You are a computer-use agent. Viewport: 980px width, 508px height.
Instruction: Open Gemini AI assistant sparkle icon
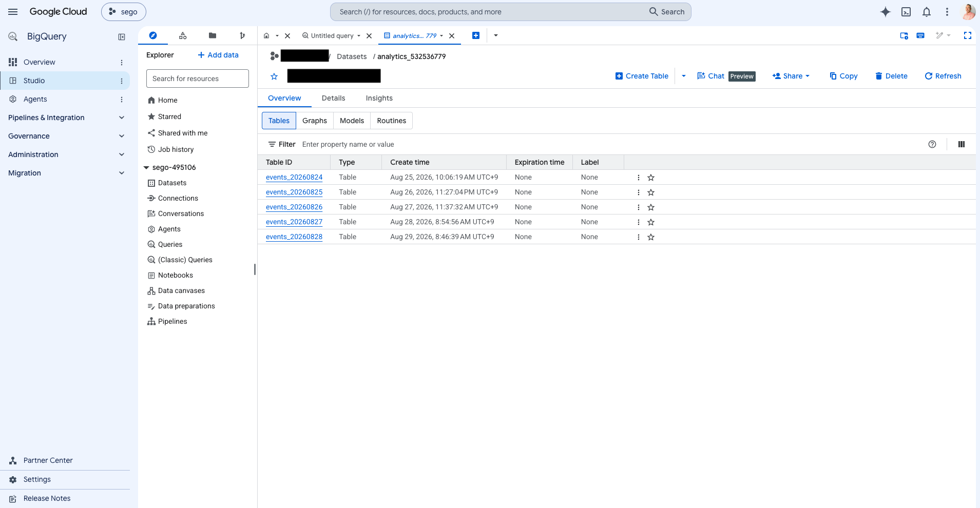886,12
